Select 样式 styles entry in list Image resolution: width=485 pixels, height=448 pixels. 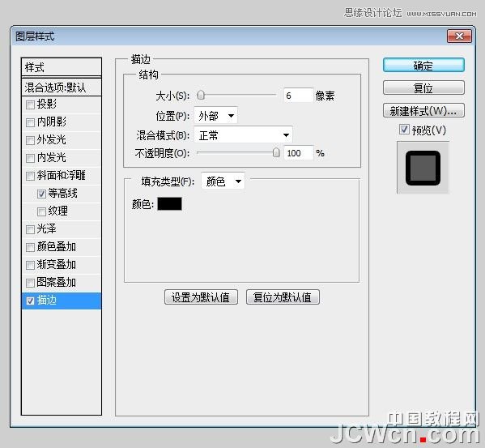pos(62,66)
